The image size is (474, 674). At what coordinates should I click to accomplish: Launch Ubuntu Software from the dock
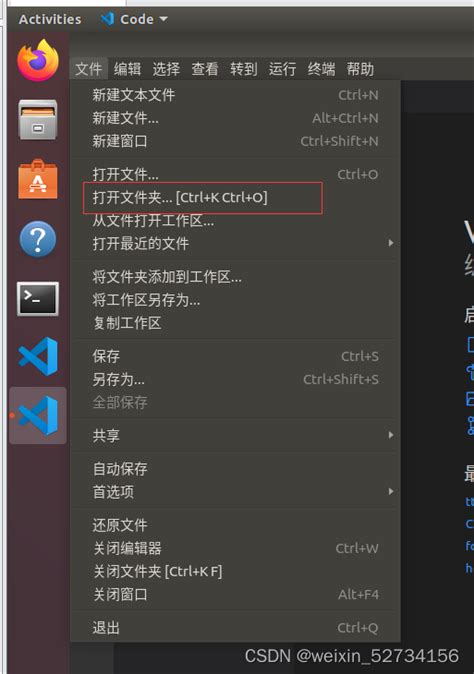(38, 179)
